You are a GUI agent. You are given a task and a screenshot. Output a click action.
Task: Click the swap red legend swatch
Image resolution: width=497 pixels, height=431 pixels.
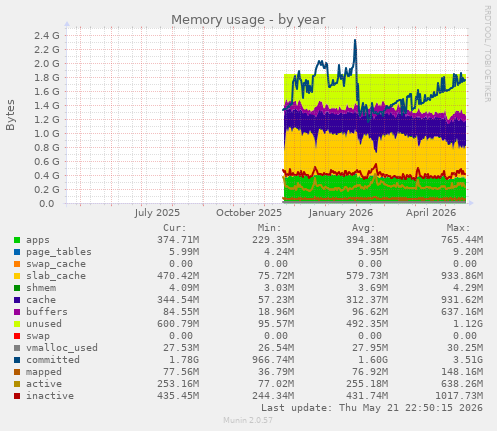(x=17, y=336)
